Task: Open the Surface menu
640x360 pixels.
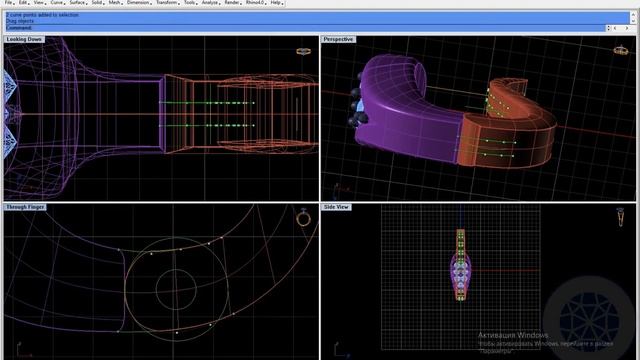Action: click(x=77, y=2)
